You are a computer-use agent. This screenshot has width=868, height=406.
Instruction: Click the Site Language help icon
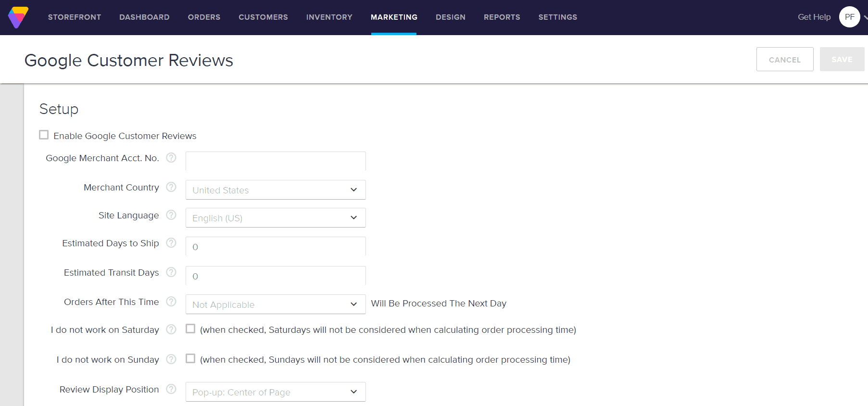click(171, 215)
